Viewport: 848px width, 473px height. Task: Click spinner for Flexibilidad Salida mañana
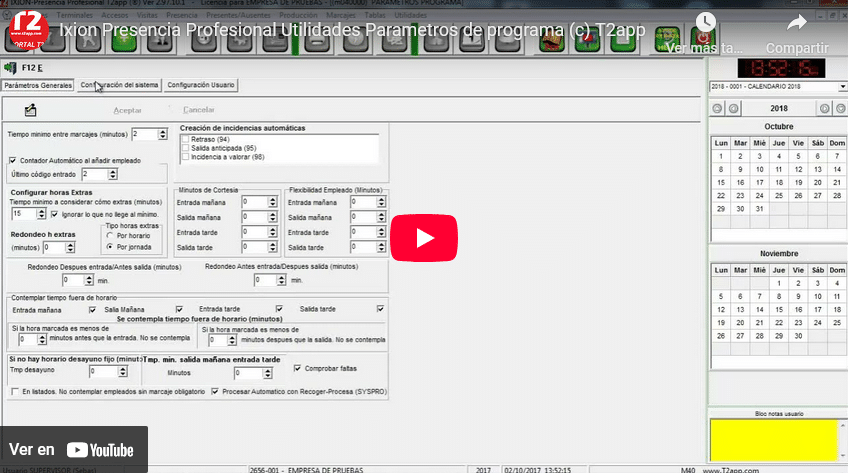[x=381, y=217]
